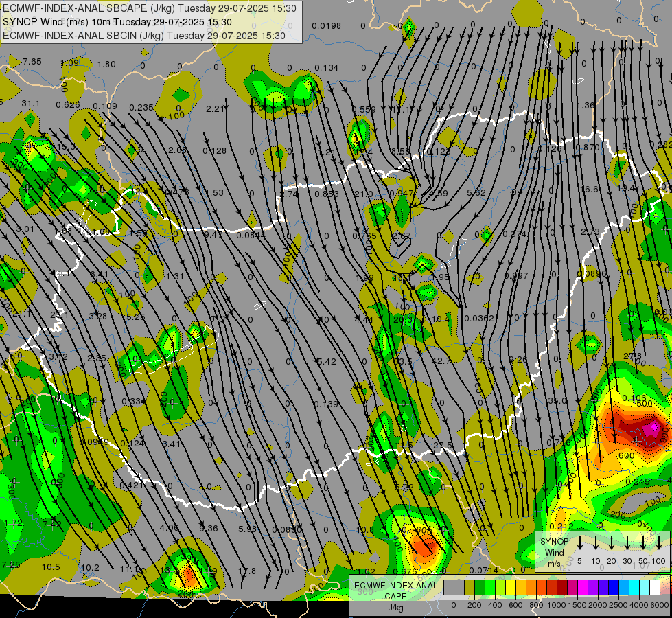This screenshot has height=618, width=672.
Task: Click the map value '0.374'
Action: click(515, 234)
